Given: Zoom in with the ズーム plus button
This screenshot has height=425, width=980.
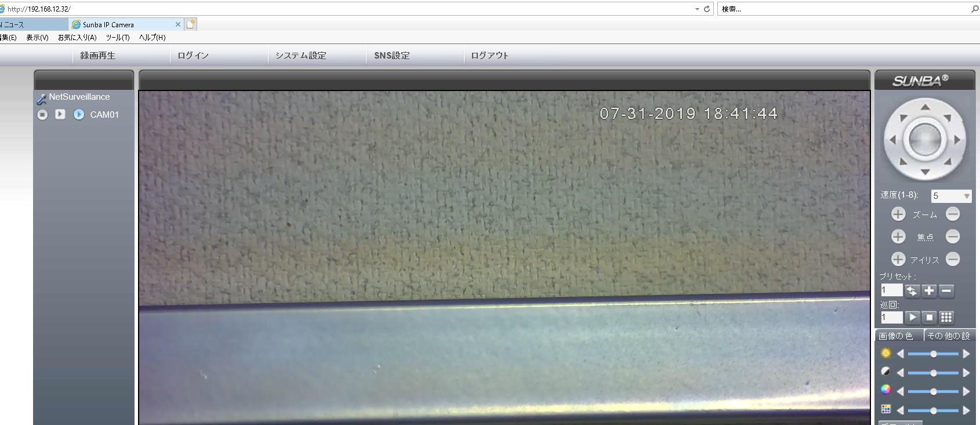Looking at the screenshot, I should click(x=898, y=214).
